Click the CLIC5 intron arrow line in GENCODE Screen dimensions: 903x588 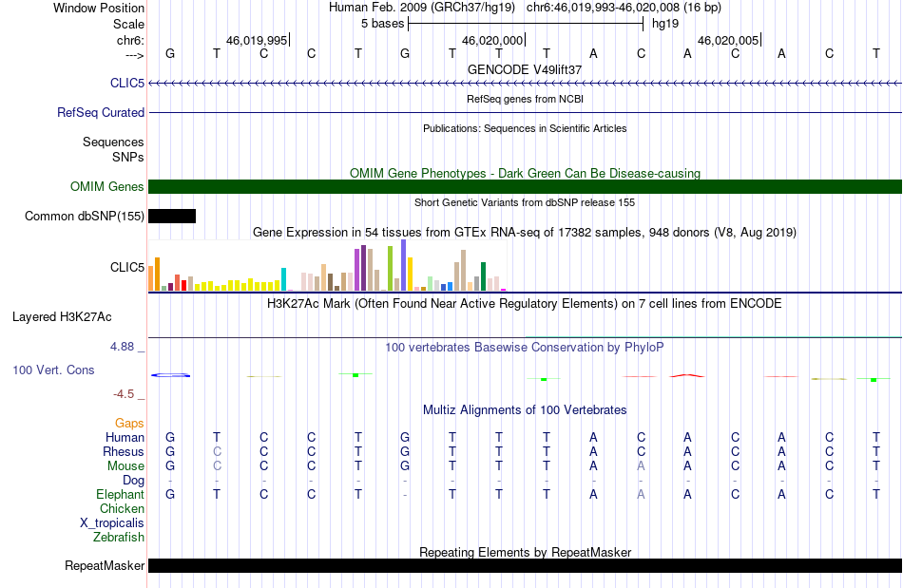tap(525, 84)
